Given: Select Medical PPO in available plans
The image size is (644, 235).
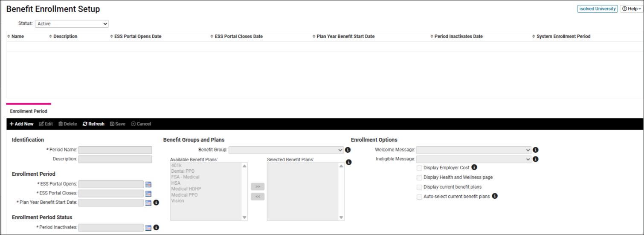Looking at the screenshot, I should coord(184,195).
